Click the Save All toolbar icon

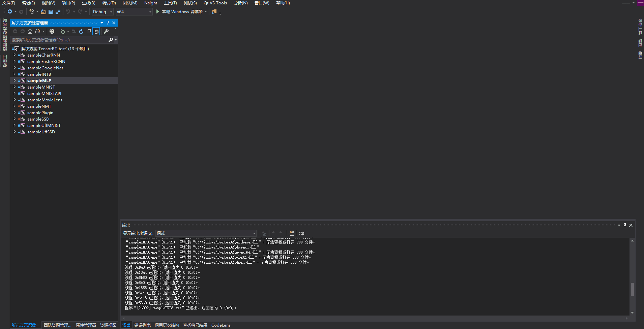click(58, 12)
